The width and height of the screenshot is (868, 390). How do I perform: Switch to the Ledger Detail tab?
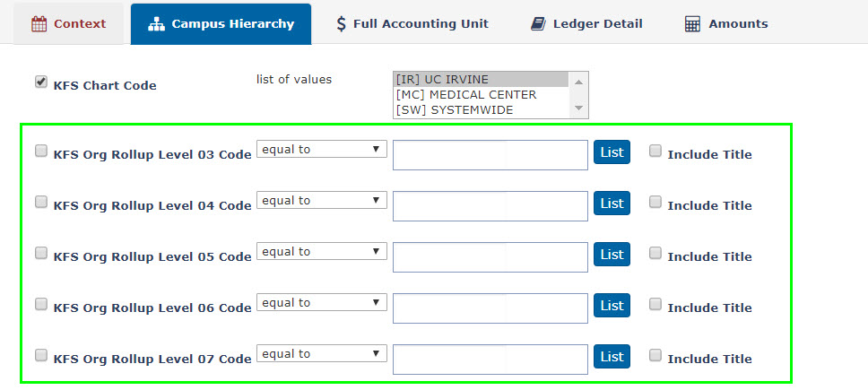pos(586,24)
